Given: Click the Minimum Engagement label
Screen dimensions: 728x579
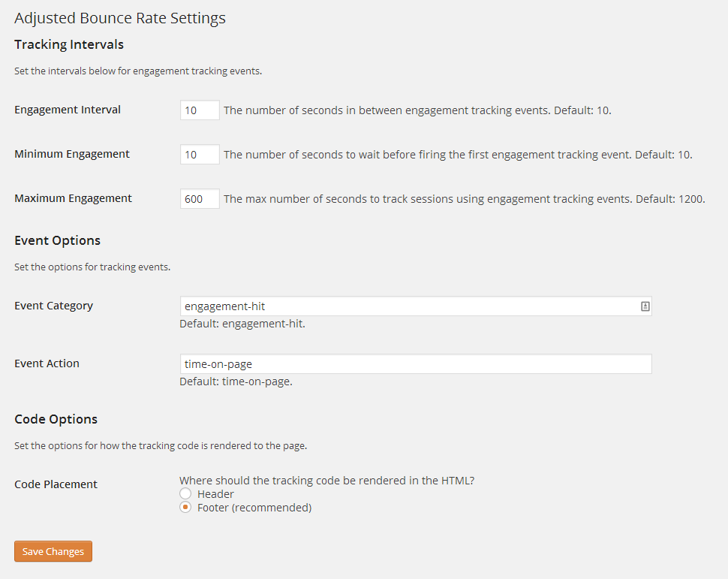Looking at the screenshot, I should pos(72,154).
